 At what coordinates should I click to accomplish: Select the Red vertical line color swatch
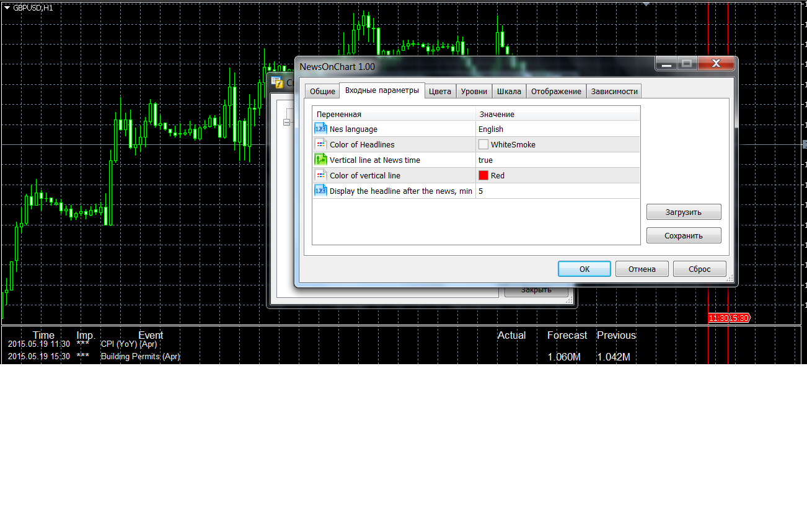[x=483, y=175]
